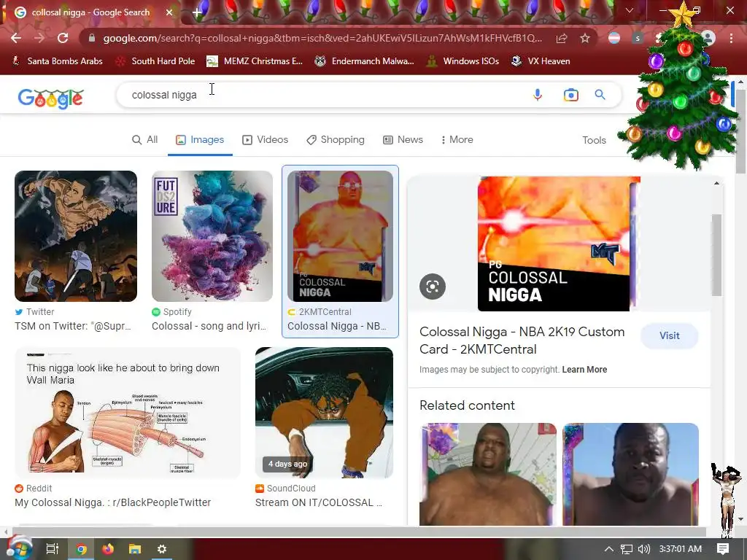Switch to the All results tab
The width and height of the screenshot is (747, 560).
145,139
